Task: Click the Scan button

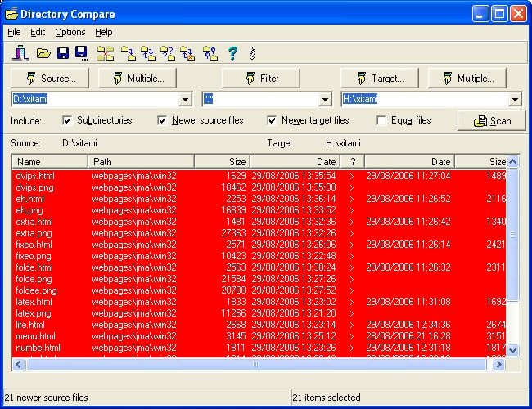Action: tap(492, 121)
